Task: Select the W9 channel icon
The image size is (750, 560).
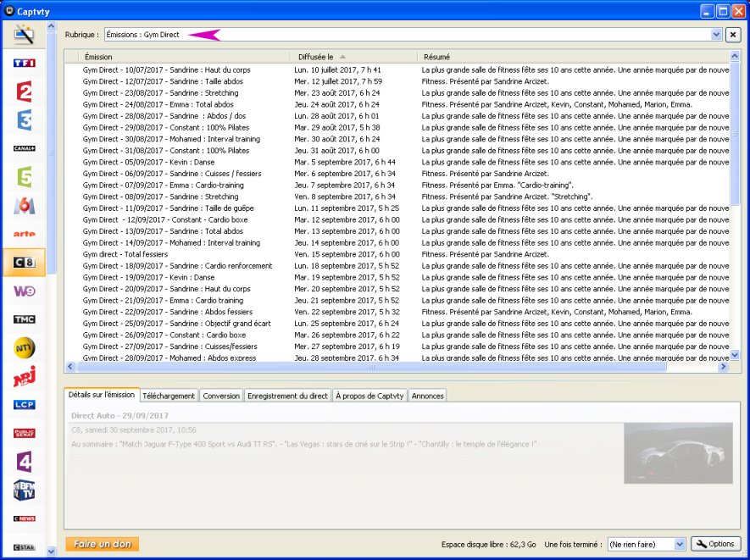Action: click(24, 291)
